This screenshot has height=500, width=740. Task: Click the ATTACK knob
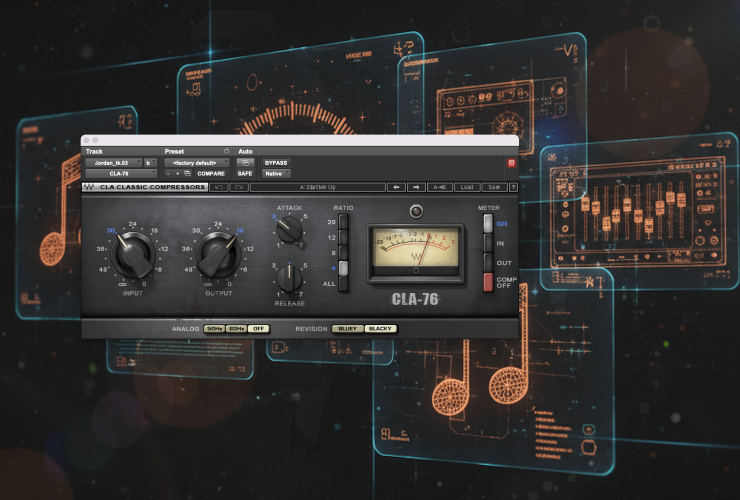289,229
